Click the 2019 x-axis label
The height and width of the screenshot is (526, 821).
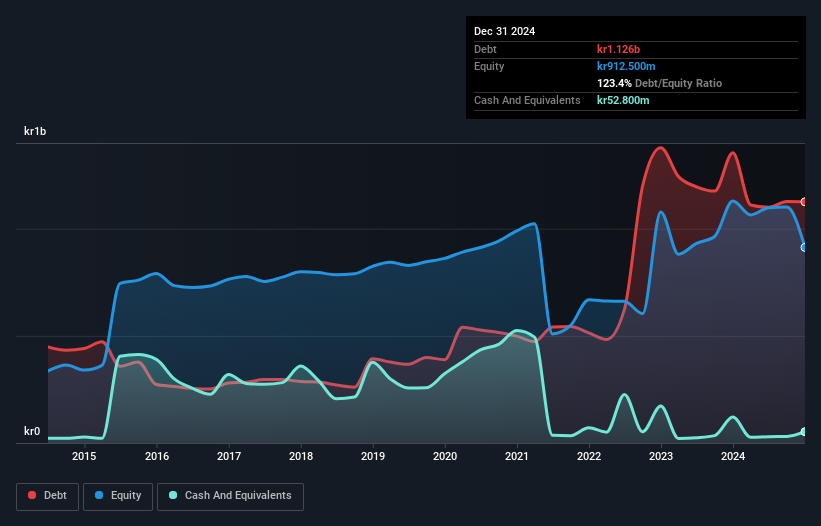click(x=373, y=456)
